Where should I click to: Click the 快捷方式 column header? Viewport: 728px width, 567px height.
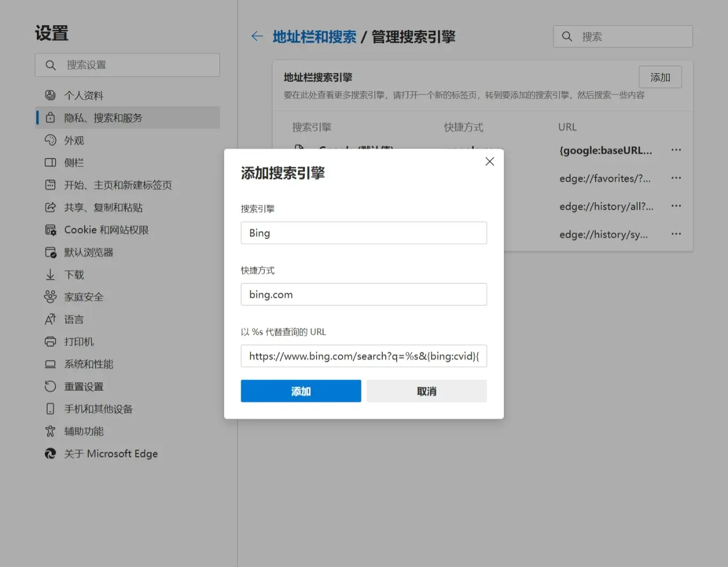tap(463, 127)
